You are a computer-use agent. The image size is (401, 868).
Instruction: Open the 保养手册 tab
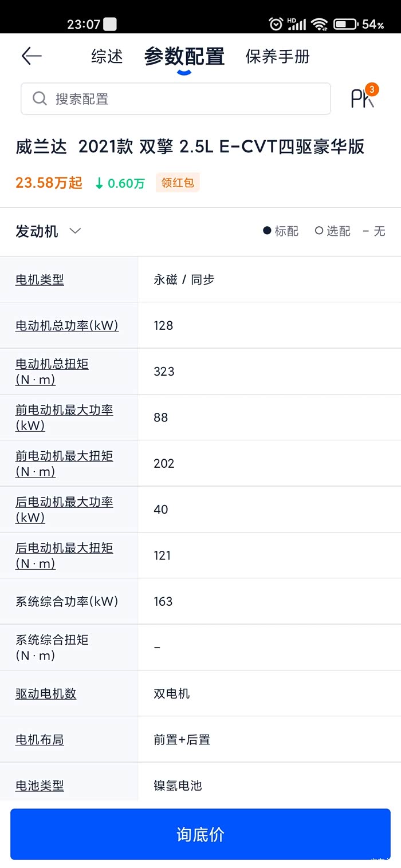click(x=278, y=57)
